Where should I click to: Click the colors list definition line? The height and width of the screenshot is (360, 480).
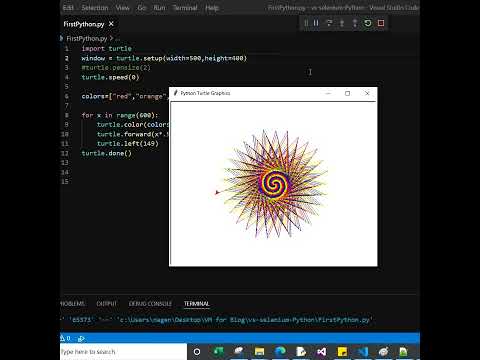(x=125, y=96)
